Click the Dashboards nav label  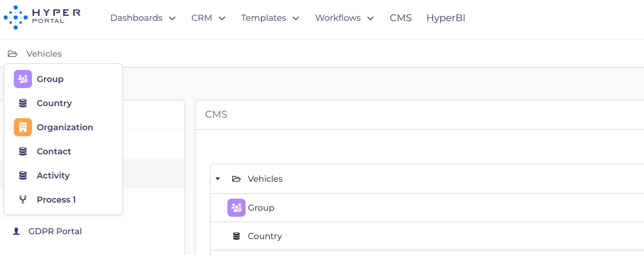point(136,18)
